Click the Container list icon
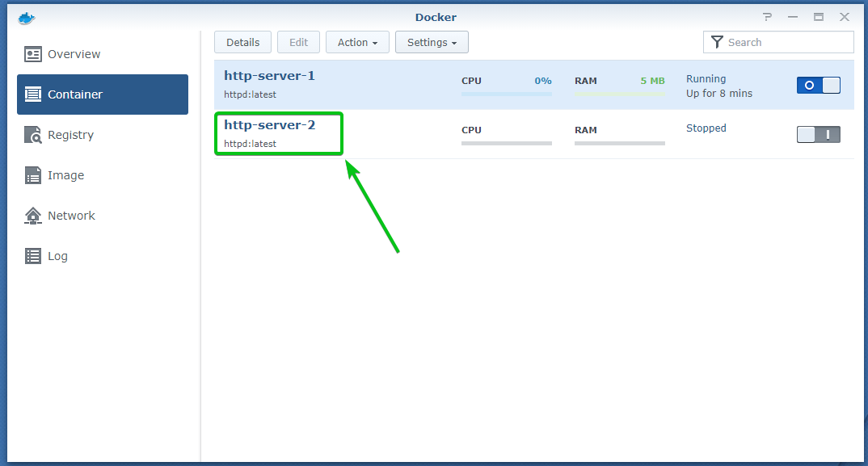Viewport: 868px width, 466px height. click(x=32, y=94)
